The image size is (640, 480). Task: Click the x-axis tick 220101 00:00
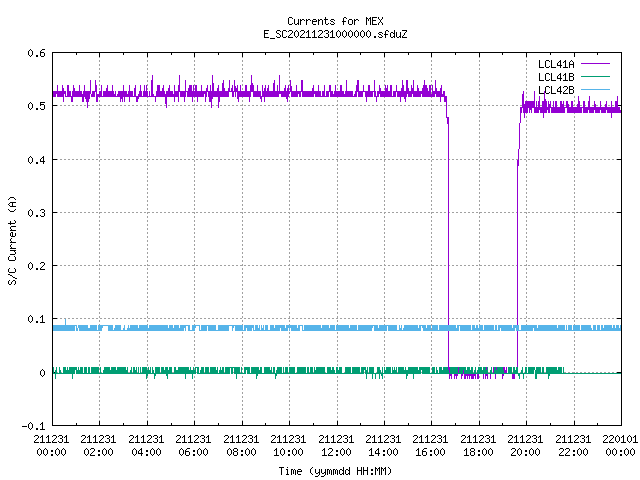[x=620, y=446]
